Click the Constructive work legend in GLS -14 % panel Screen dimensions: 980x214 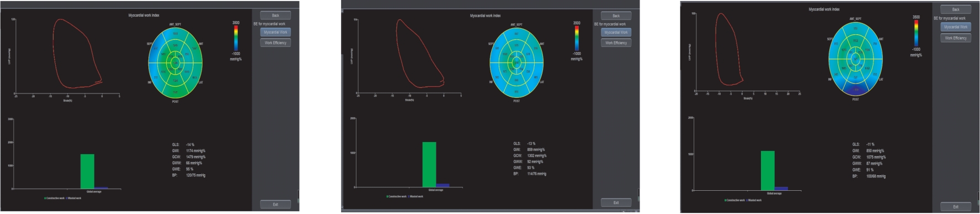tap(55, 198)
